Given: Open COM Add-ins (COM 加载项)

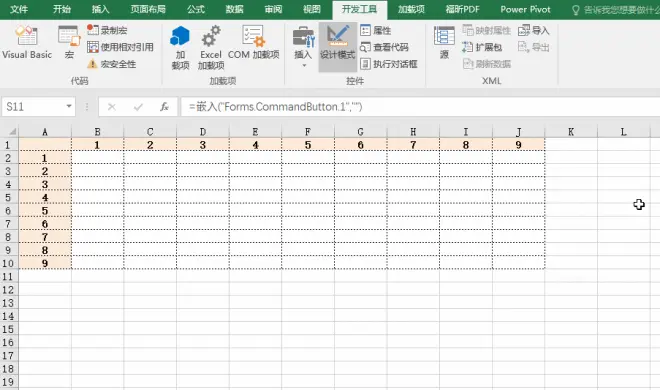Looking at the screenshot, I should [x=253, y=42].
